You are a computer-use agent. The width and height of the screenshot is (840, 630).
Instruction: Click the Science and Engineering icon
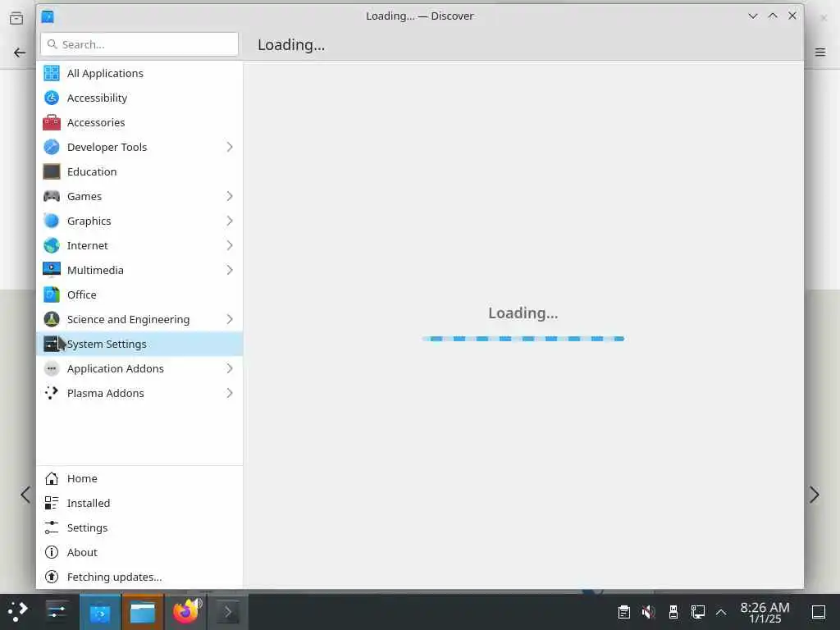click(x=52, y=320)
